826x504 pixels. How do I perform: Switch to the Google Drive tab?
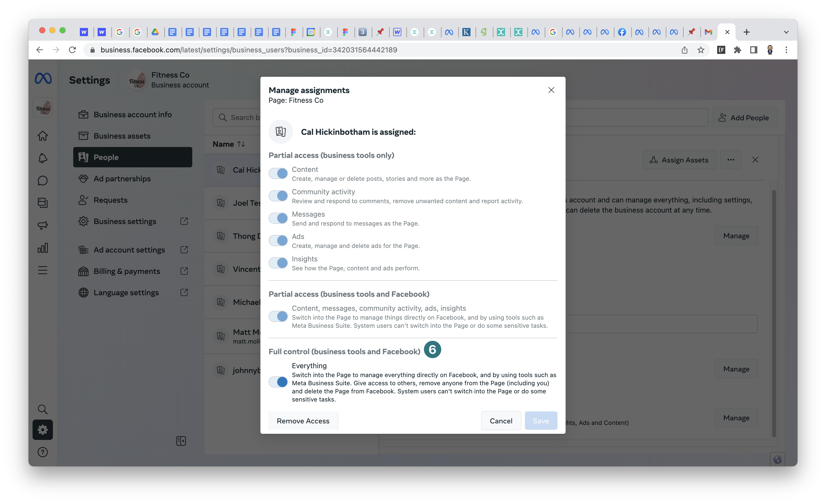[155, 32]
